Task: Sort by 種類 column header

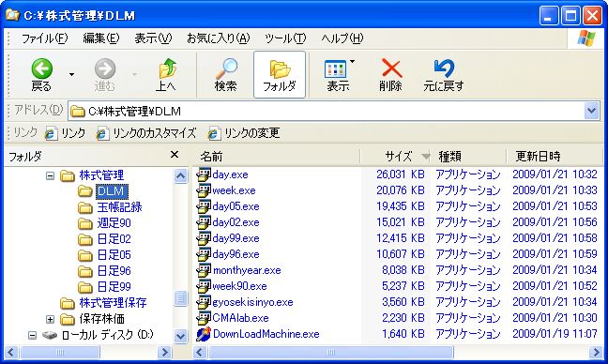Action: [x=468, y=157]
